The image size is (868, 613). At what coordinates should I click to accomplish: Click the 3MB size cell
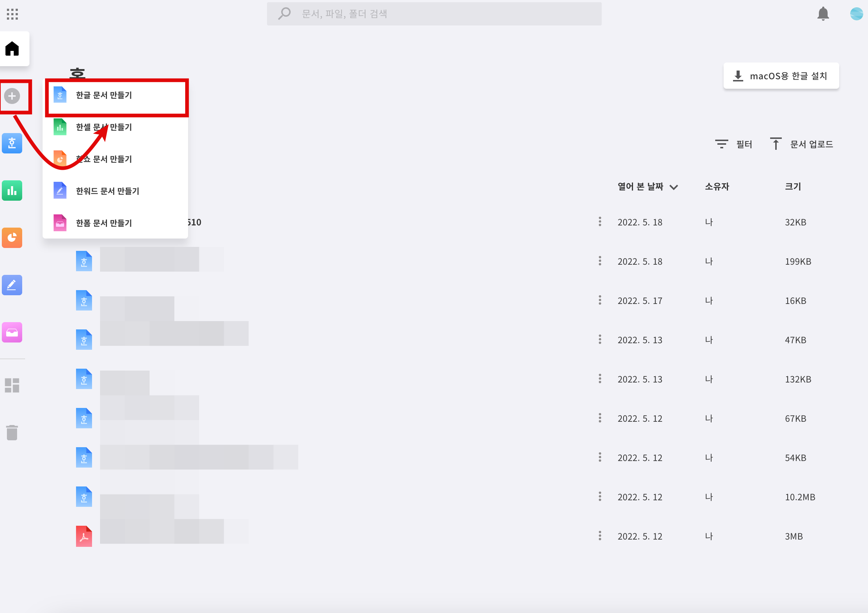click(x=793, y=537)
